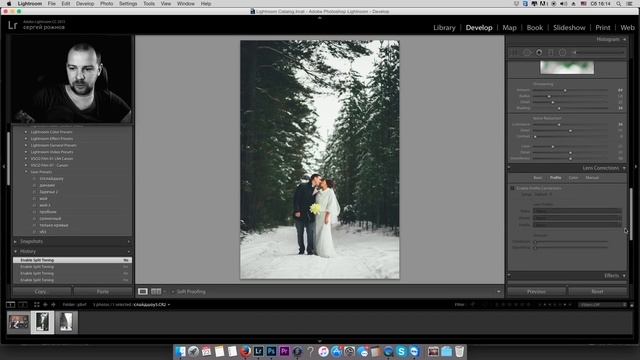Screen dimensions: 640x360
Task: Toggle filter lock at filmstrip end
Action: click(631, 304)
